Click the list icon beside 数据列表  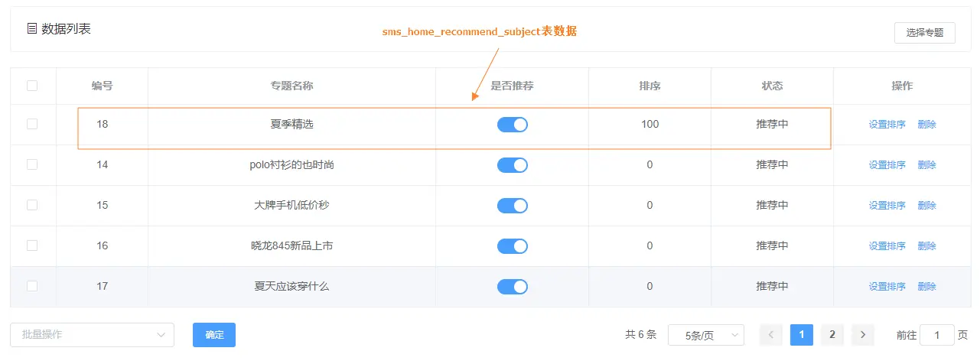[x=32, y=29]
